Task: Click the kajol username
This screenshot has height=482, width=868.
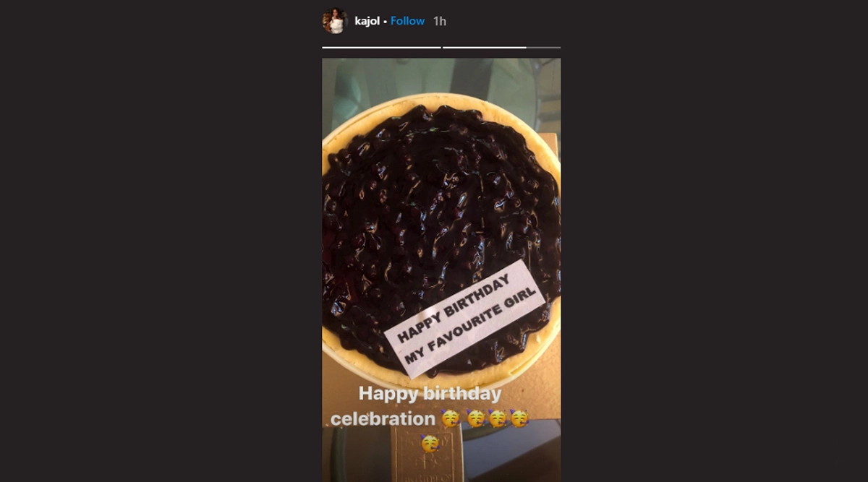Action: 367,21
